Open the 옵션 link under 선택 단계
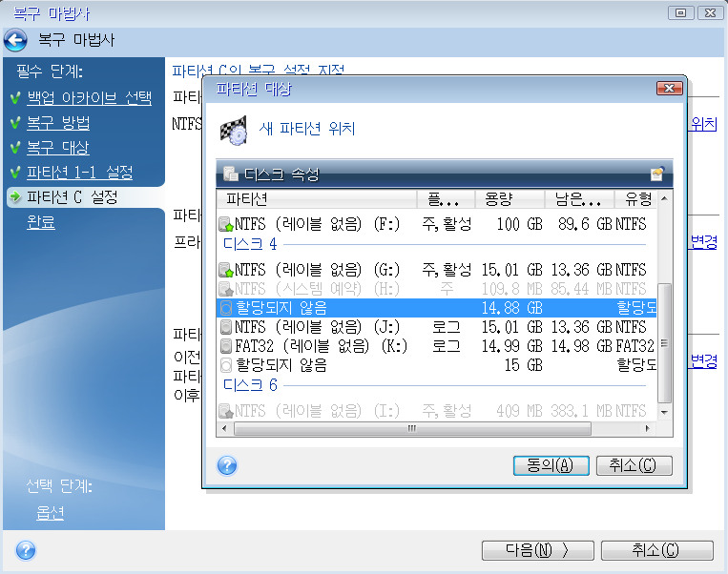This screenshot has height=574, width=728. (50, 512)
